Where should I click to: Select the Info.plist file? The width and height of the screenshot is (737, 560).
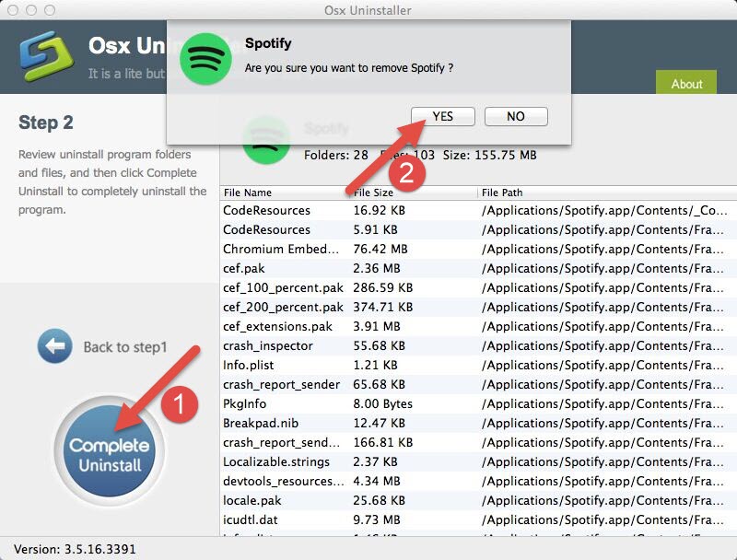point(478,365)
